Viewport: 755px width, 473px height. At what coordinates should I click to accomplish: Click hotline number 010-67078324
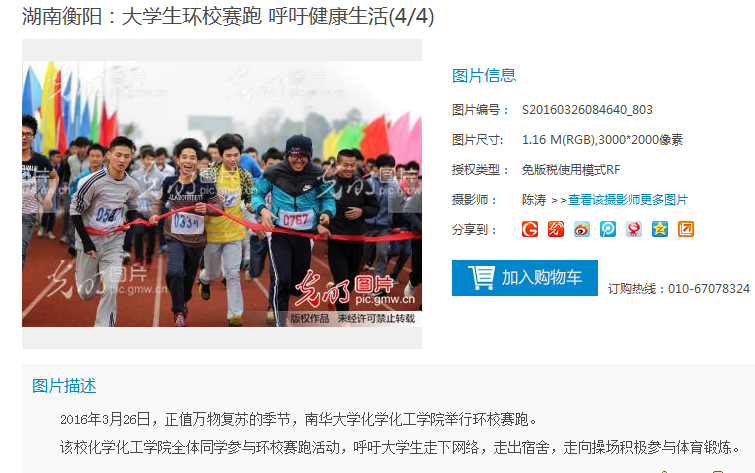709,289
